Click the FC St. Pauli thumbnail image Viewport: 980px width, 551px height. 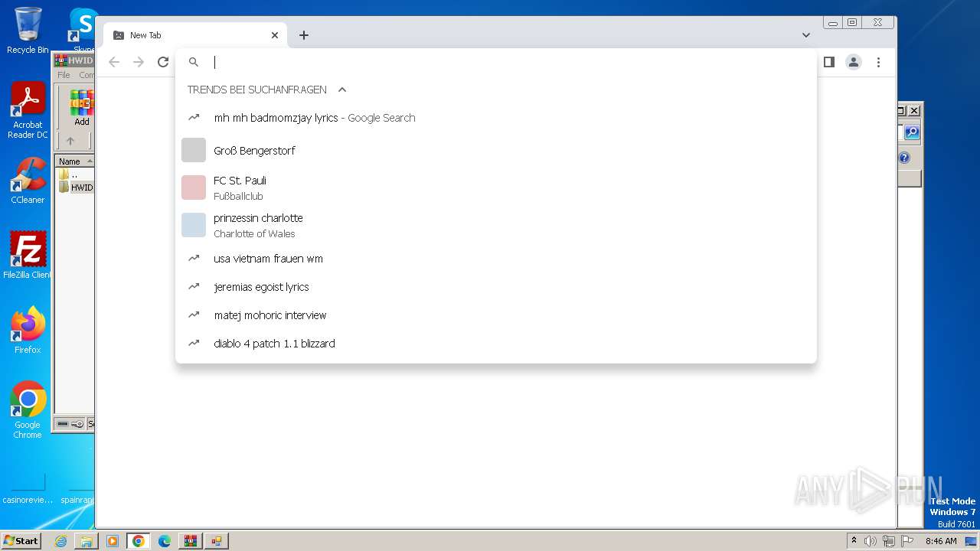coord(194,187)
